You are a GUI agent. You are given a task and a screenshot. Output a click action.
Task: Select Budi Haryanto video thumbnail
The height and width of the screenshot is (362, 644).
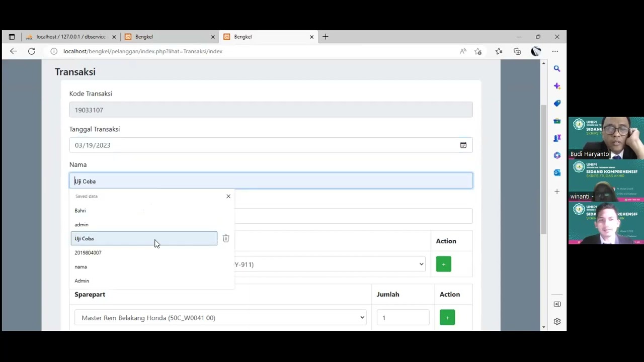pos(606,138)
